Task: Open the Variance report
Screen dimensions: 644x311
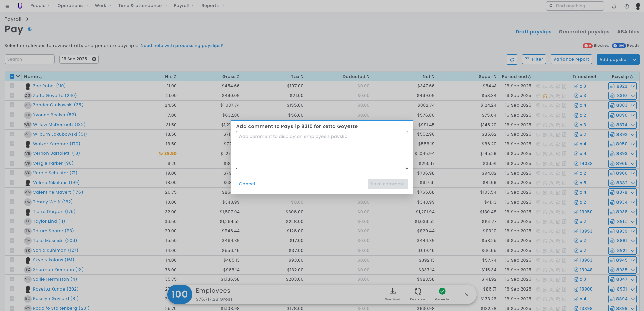Action: point(571,59)
